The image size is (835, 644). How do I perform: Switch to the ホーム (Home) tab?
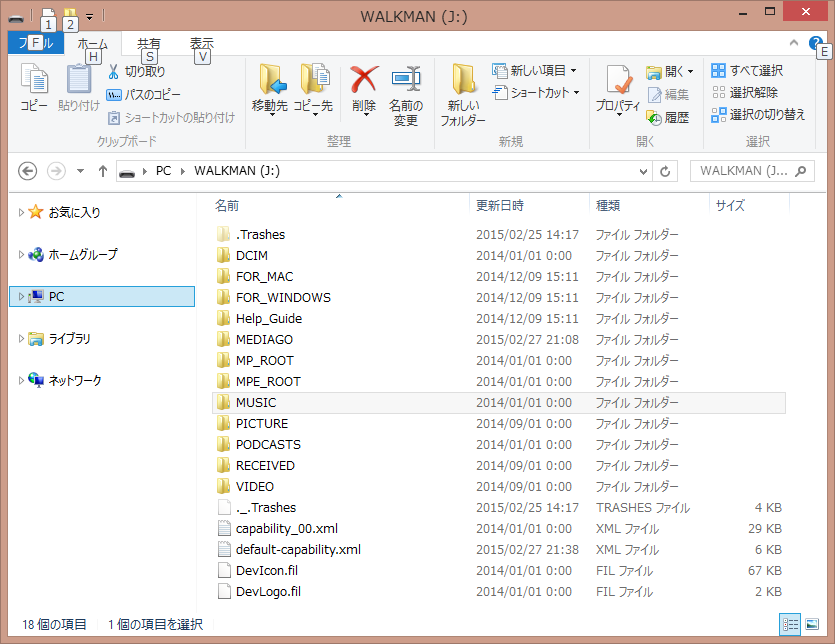point(93,44)
